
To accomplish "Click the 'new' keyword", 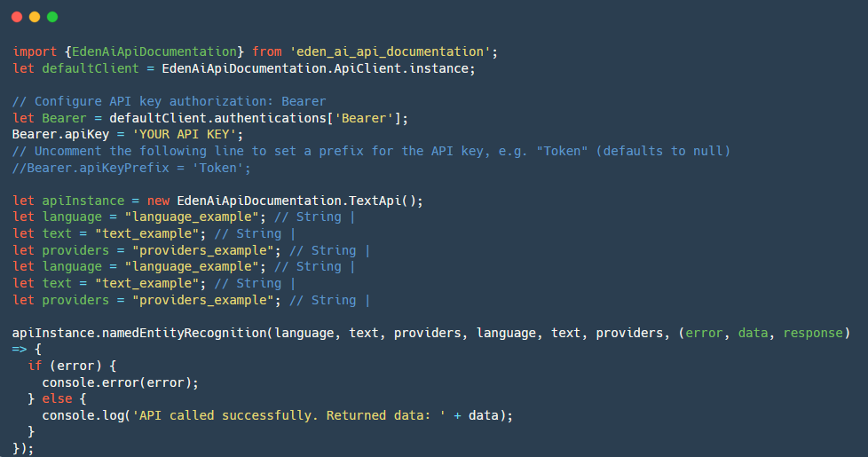I will click(x=158, y=201).
